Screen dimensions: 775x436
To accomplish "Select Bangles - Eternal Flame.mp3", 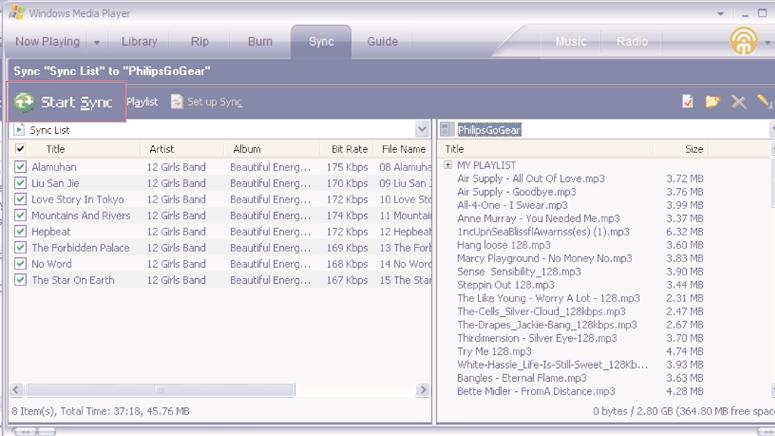I will click(x=522, y=378).
